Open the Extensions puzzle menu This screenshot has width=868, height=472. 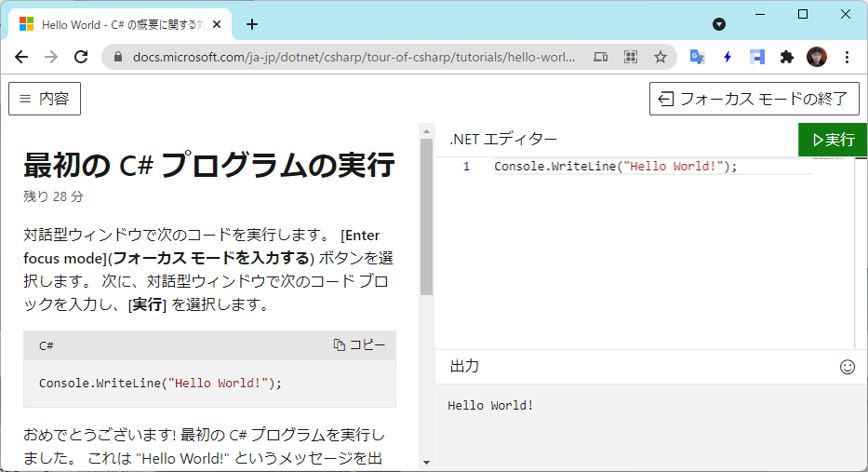pyautogui.click(x=787, y=57)
